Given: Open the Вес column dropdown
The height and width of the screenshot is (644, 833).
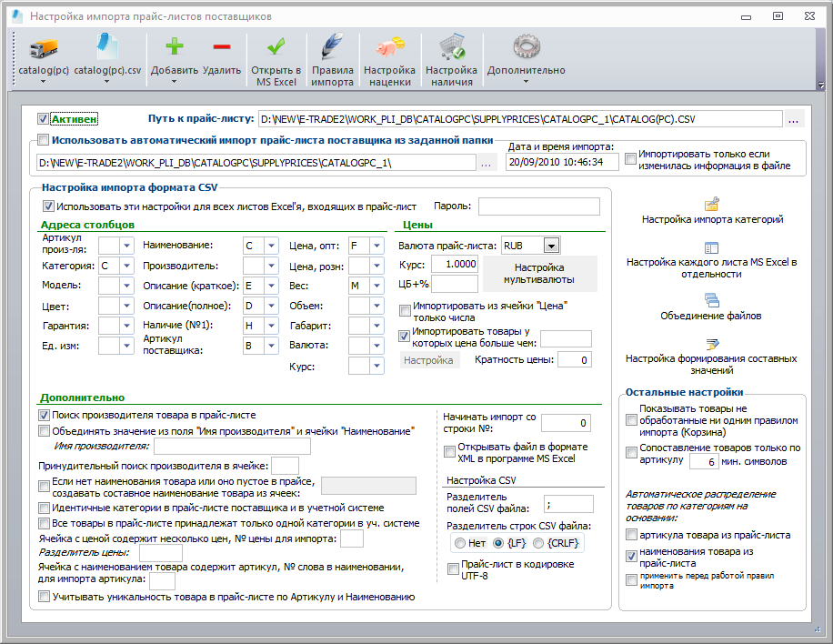Looking at the screenshot, I should 376,286.
